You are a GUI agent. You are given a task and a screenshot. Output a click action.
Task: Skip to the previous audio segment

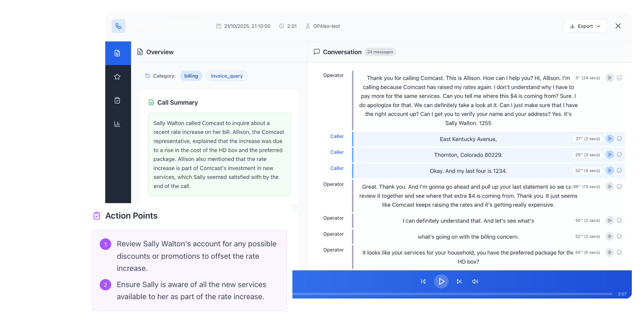423,281
